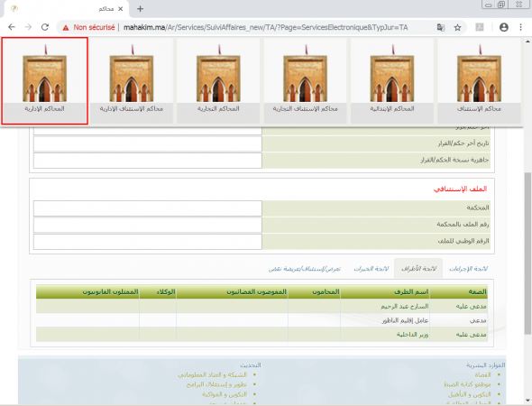Click the الملف الإستئنافي section heading
This screenshot has height=406, width=532.
coord(460,189)
